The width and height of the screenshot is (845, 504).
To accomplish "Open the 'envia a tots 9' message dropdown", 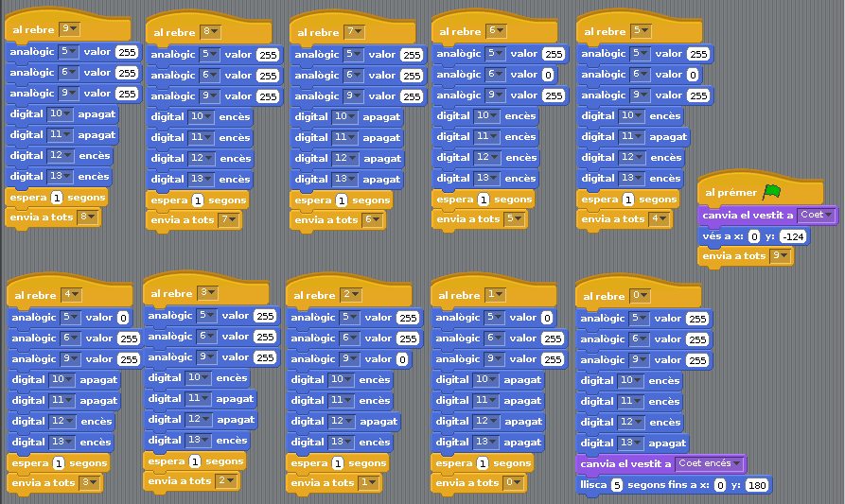I will pyautogui.click(x=781, y=255).
